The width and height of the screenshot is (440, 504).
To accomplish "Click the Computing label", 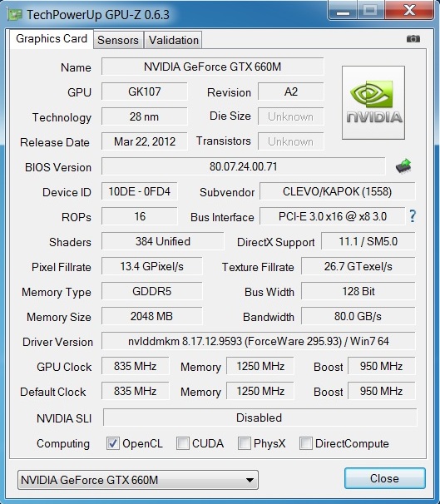I will [63, 443].
